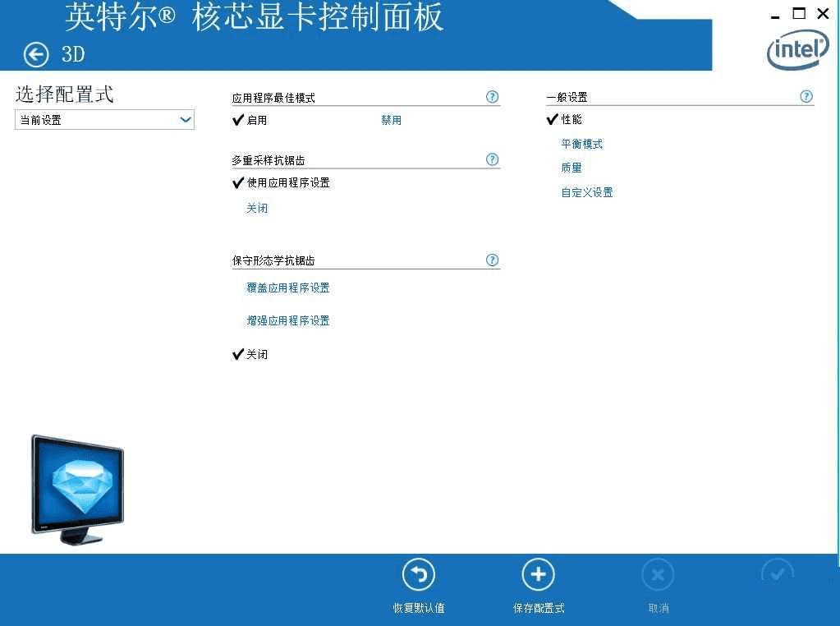Click the 取消 cancel X icon
This screenshot has width=840, height=626.
click(658, 574)
